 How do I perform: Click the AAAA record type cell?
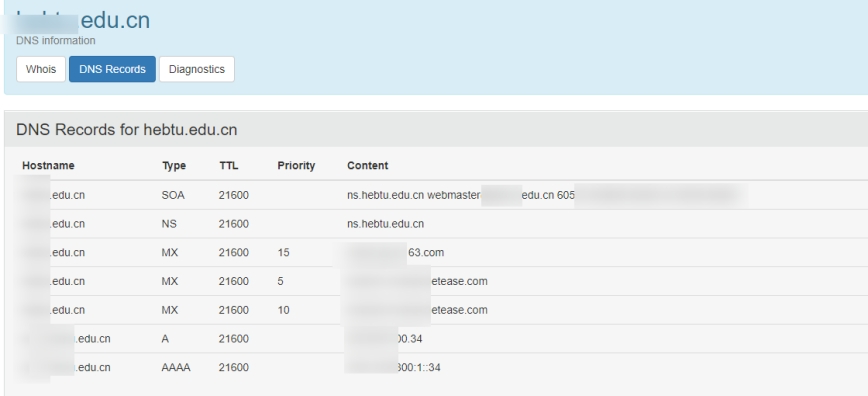[x=175, y=368]
